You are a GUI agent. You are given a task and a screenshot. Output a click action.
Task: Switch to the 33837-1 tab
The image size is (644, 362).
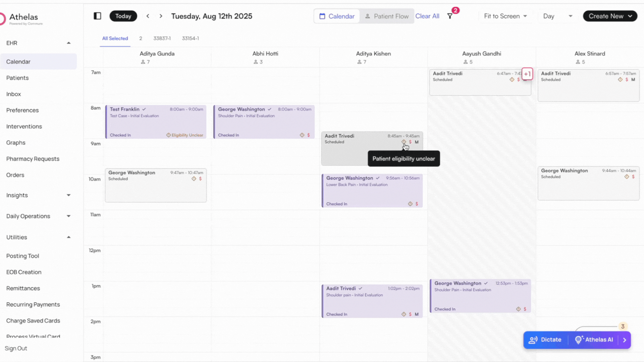tap(162, 38)
